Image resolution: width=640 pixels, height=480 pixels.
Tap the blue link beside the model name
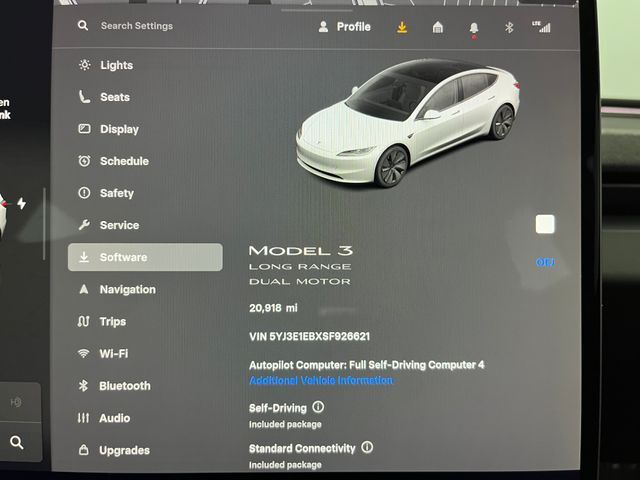tap(545, 262)
